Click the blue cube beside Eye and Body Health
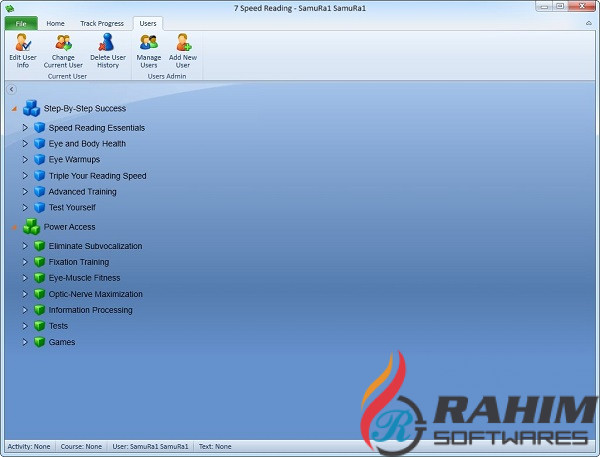 coord(39,144)
